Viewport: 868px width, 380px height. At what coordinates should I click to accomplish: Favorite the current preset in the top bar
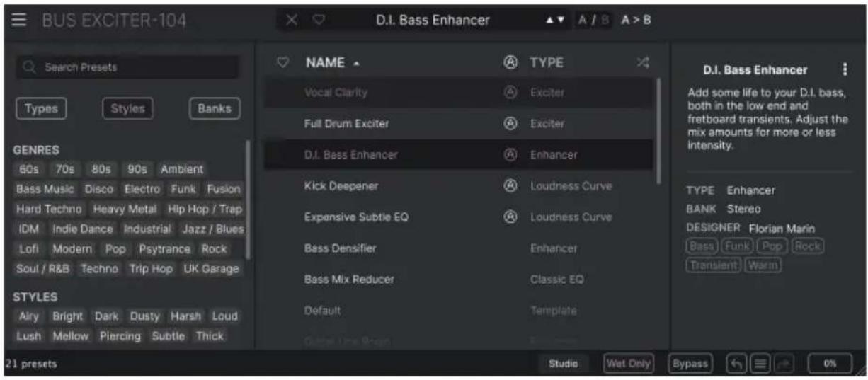(x=318, y=21)
